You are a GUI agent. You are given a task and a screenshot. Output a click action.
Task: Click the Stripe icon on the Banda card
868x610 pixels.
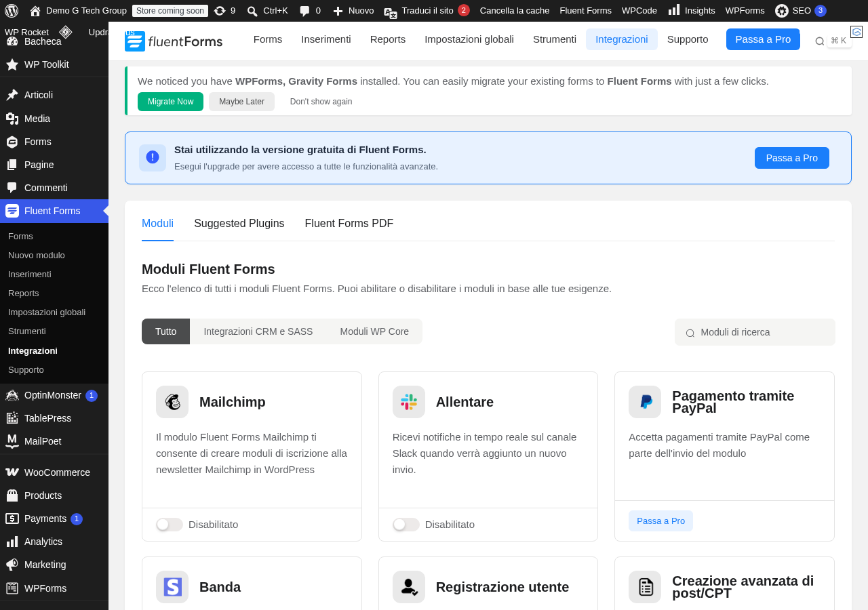pos(172,587)
